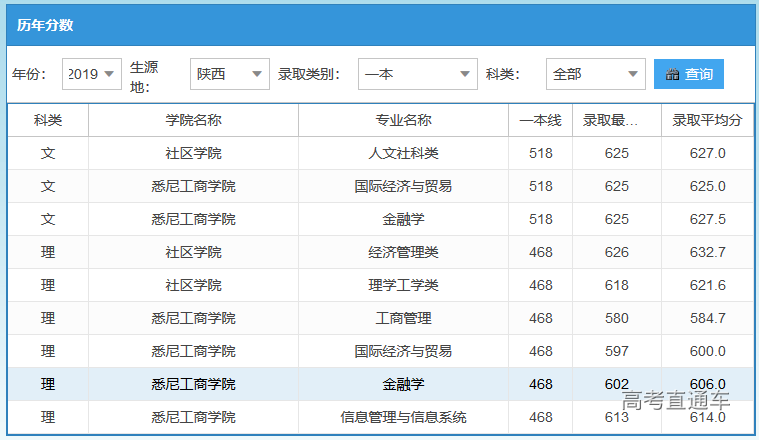Expand the 生源地 陕西 dropdown
Viewport: 759px width, 440px height.
click(x=230, y=74)
